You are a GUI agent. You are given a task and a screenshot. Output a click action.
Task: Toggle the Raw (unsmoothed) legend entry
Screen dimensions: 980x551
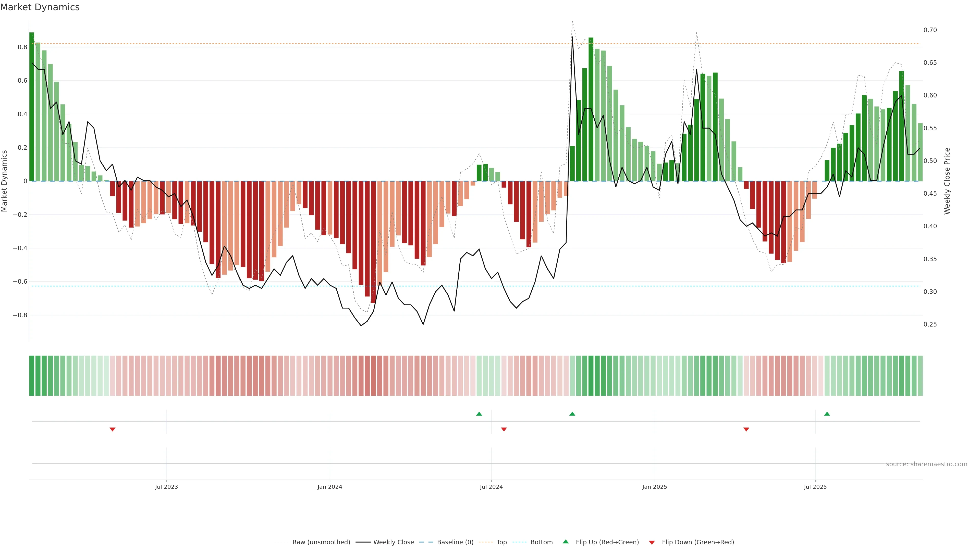click(x=321, y=542)
